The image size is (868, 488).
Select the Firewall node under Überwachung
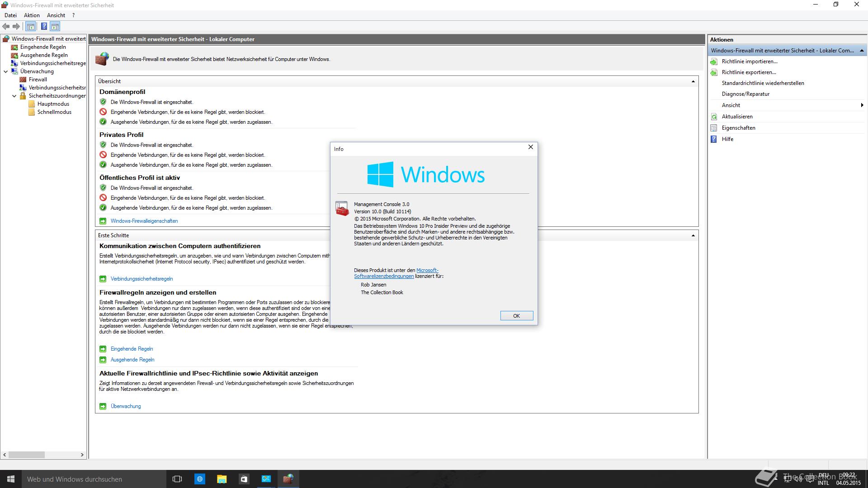click(38, 80)
